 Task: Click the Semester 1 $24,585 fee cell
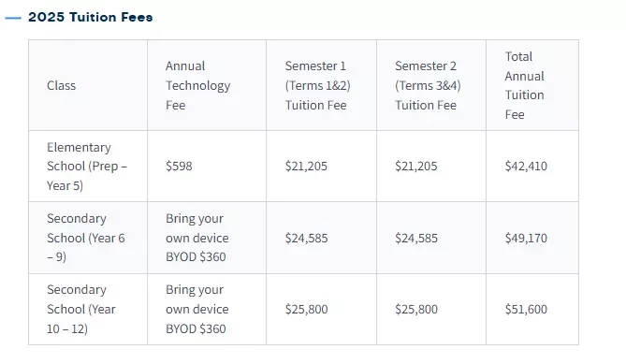click(x=321, y=238)
